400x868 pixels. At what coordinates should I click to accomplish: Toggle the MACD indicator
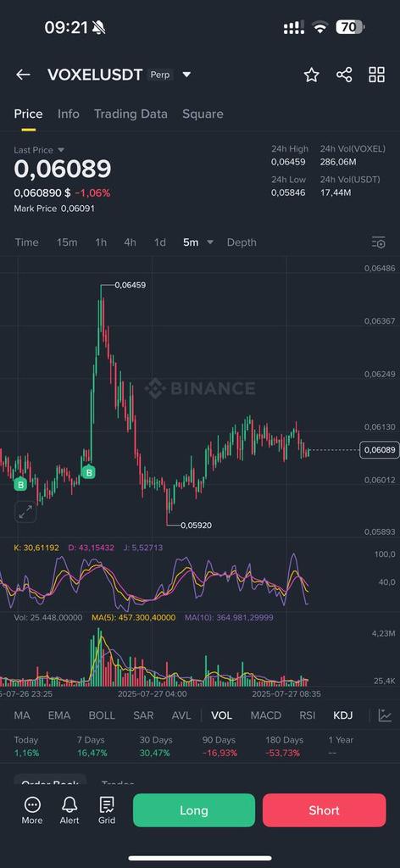point(266,715)
